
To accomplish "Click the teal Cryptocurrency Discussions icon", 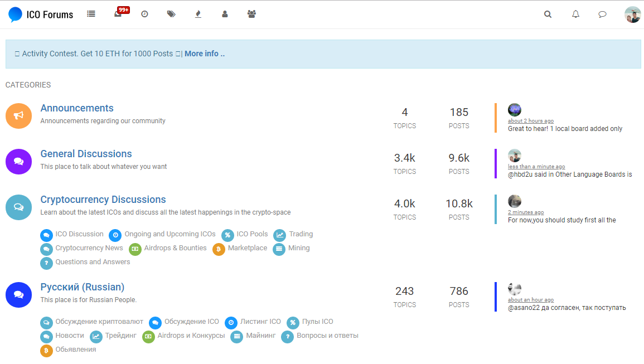I will [x=18, y=207].
